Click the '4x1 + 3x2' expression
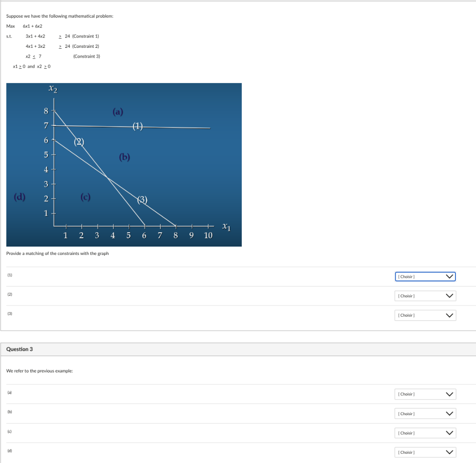This screenshot has width=476, height=463. coord(35,46)
